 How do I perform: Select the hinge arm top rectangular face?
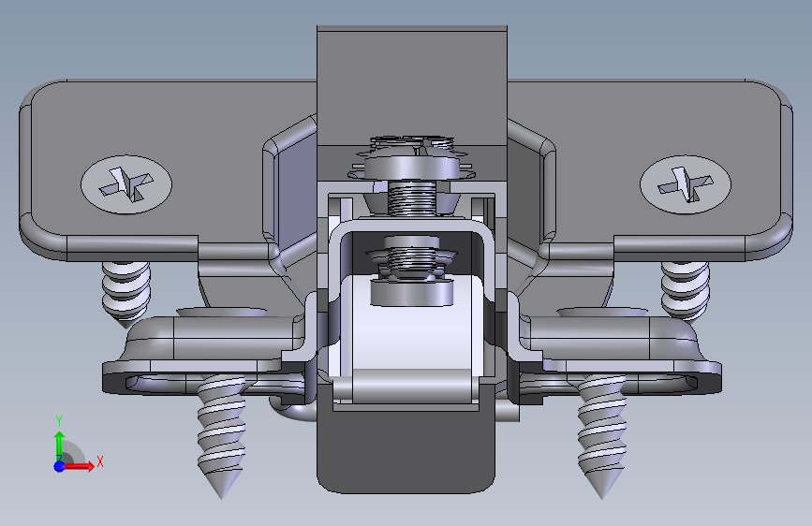(412, 86)
